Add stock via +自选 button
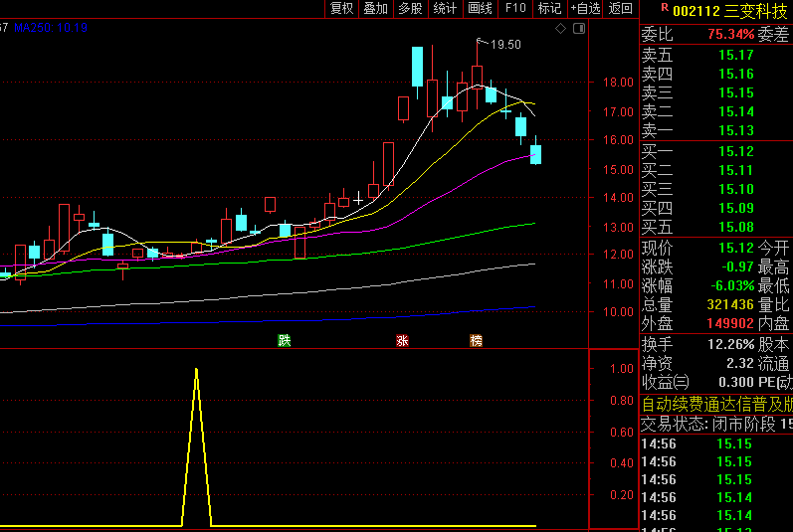Image resolution: width=793 pixels, height=532 pixels. [585, 9]
